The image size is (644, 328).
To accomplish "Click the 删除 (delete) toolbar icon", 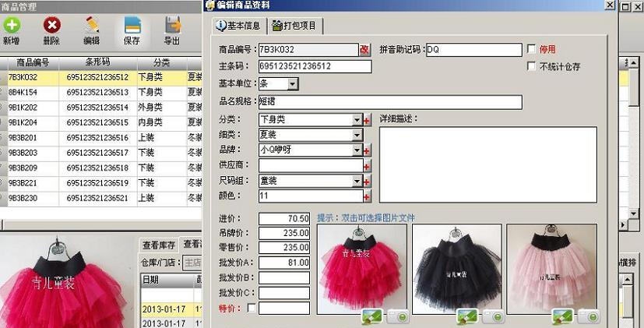I will point(51,26).
